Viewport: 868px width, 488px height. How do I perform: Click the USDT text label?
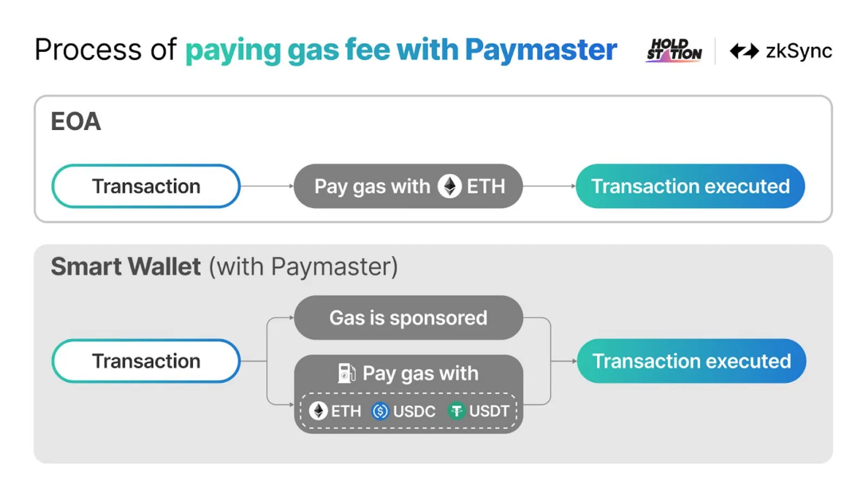click(489, 411)
